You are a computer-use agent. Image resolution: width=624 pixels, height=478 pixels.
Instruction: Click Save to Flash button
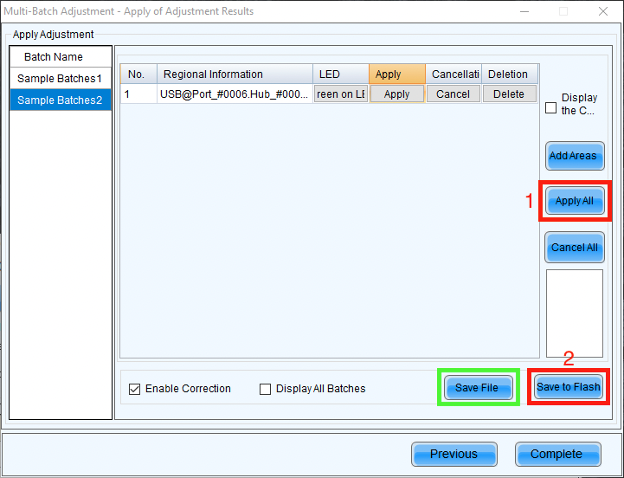point(568,388)
